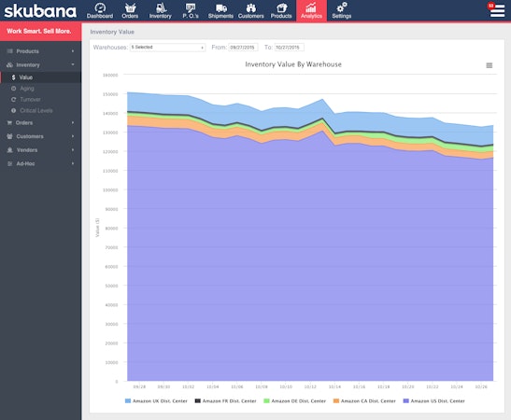
Task: Click the From date field
Action: click(x=243, y=48)
